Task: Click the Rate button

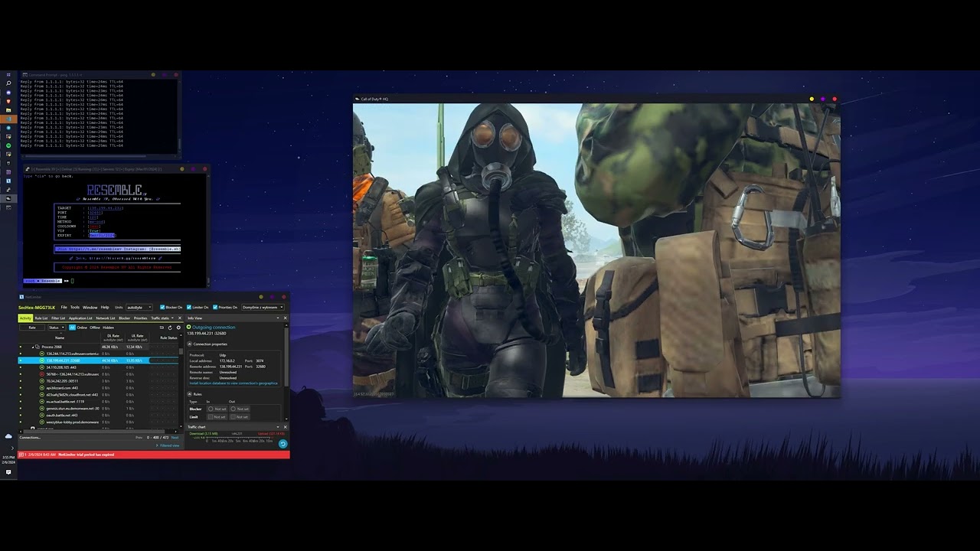Action: (x=32, y=328)
